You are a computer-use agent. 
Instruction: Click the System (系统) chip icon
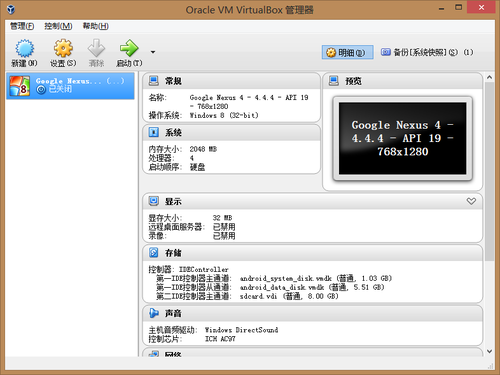(154, 132)
